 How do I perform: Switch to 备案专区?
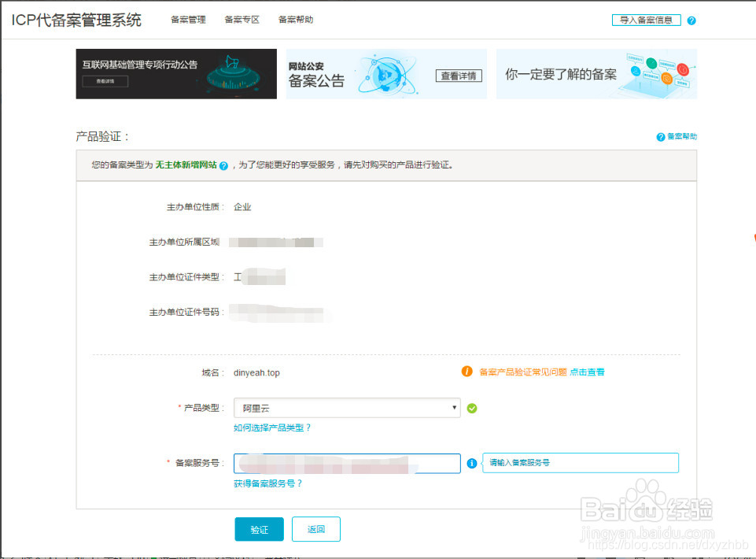click(x=242, y=20)
